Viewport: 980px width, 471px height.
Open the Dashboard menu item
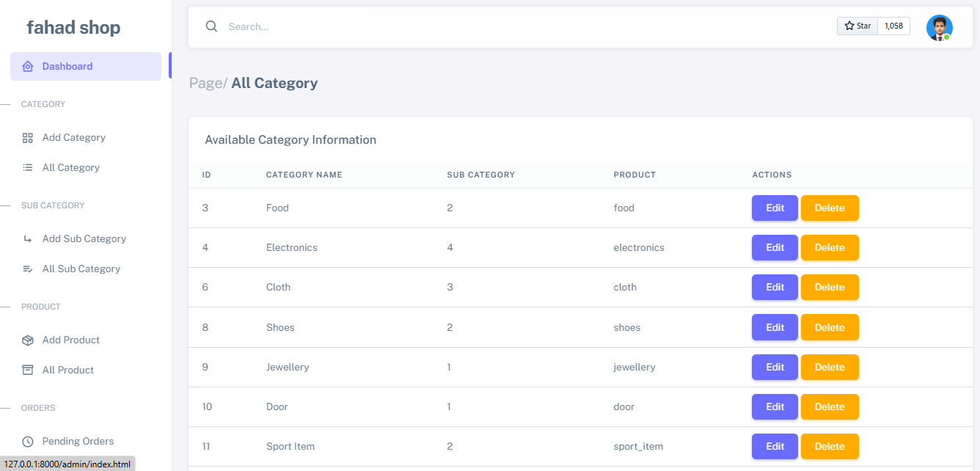coord(86,66)
